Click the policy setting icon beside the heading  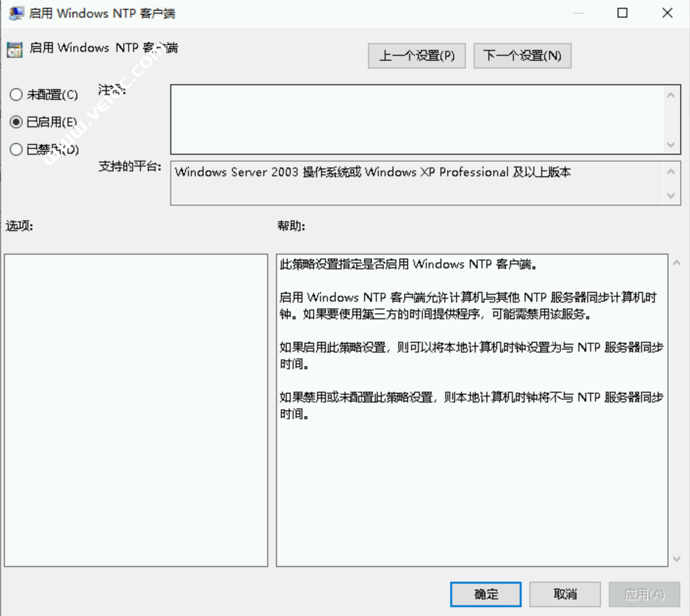coord(15,49)
